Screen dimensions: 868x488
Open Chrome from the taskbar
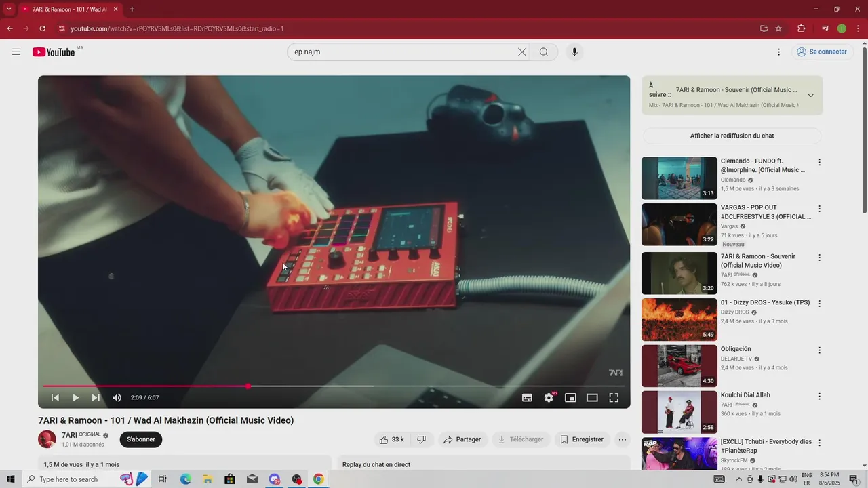[x=318, y=479]
